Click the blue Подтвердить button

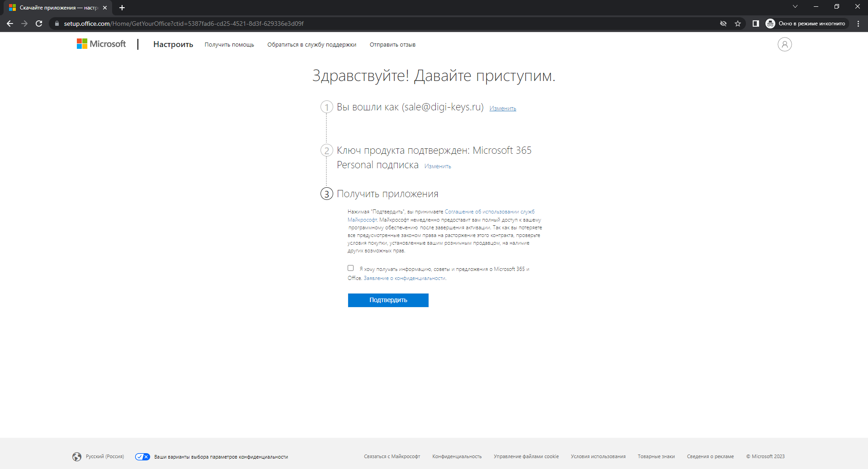(x=388, y=300)
